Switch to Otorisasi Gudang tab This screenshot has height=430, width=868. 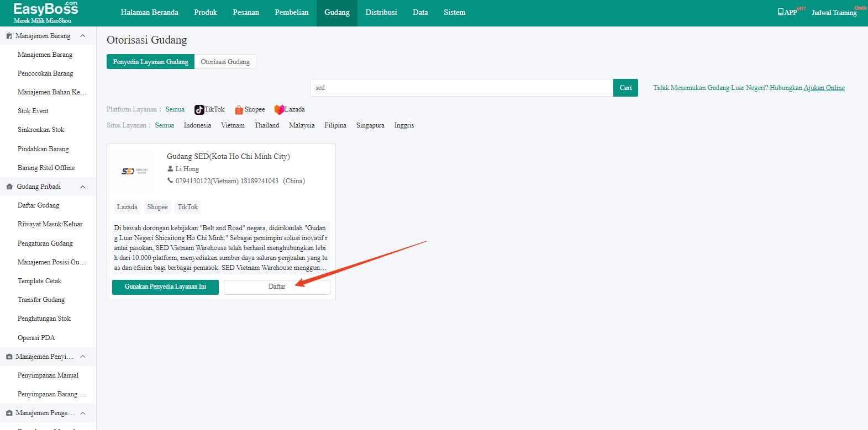click(x=225, y=62)
